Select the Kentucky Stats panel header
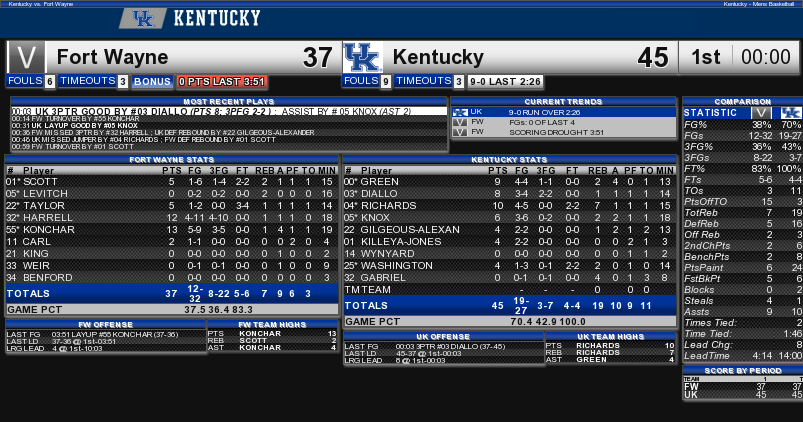 [x=509, y=160]
